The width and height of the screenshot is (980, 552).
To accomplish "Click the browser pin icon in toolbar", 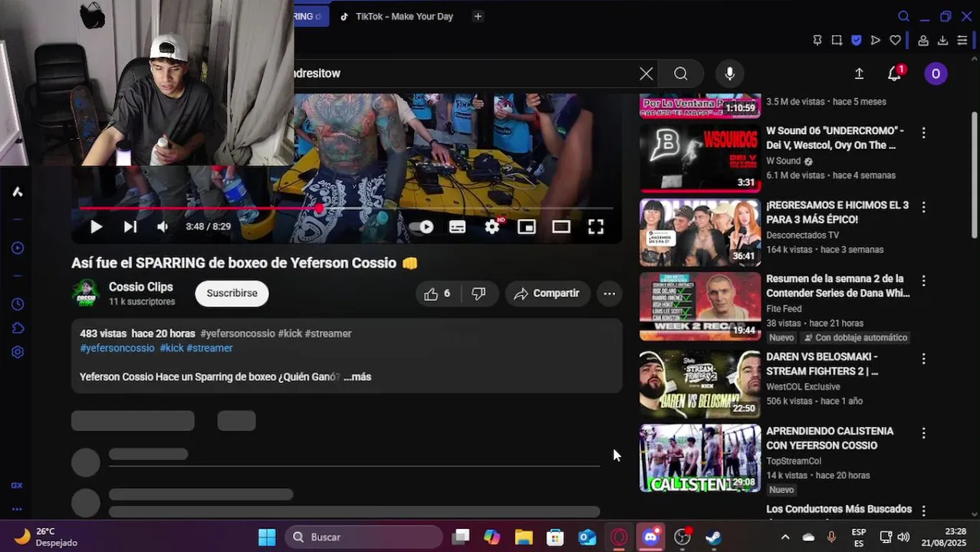I will click(x=817, y=41).
